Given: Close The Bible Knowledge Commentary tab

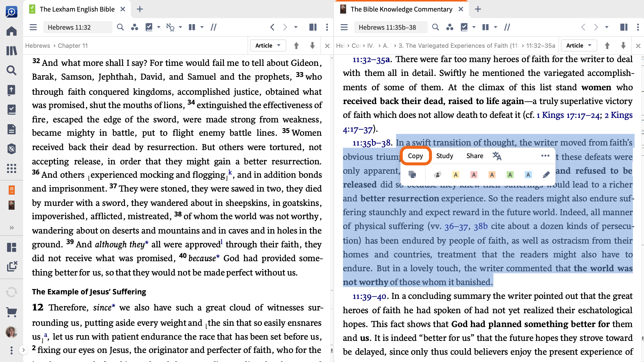Looking at the screenshot, I should pos(461,9).
